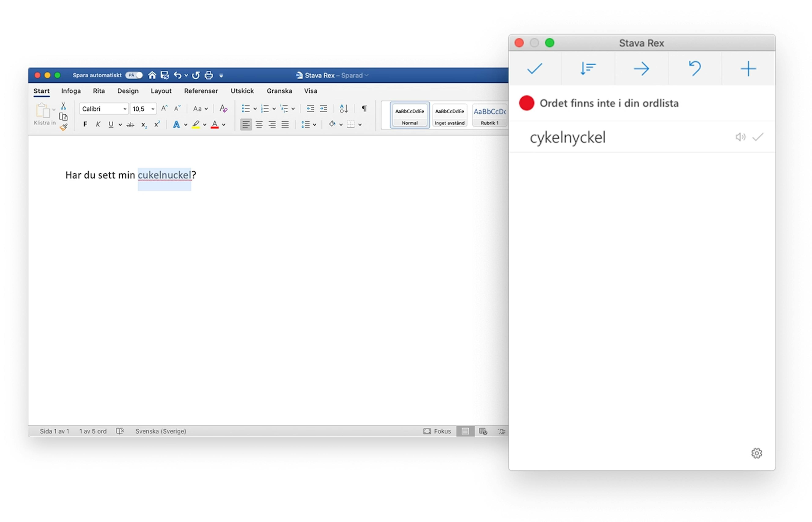Print the document from title bar
The width and height of the screenshot is (812, 522).
pyautogui.click(x=208, y=75)
